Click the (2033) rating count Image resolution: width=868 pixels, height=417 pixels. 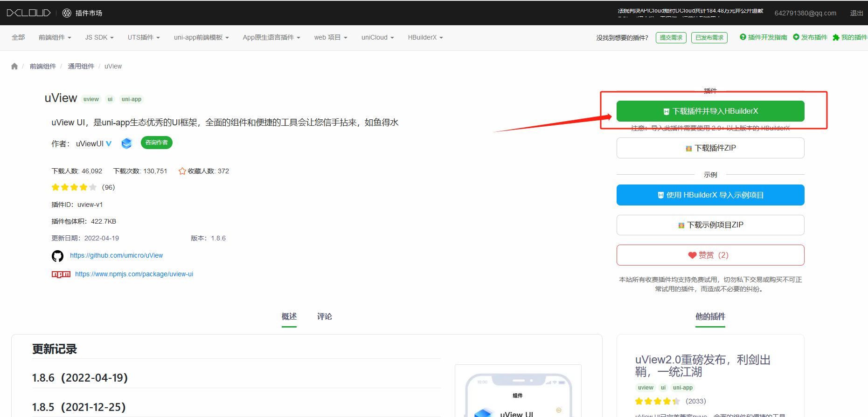(696, 401)
